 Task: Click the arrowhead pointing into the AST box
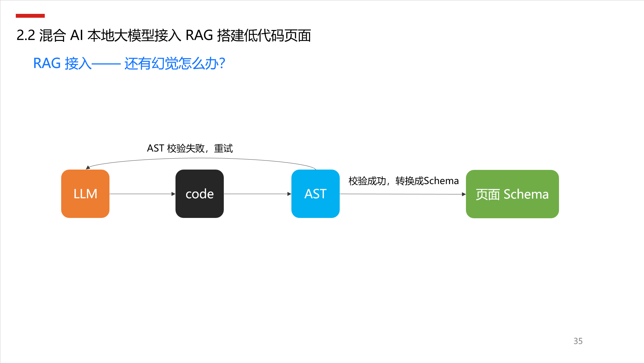point(289,194)
